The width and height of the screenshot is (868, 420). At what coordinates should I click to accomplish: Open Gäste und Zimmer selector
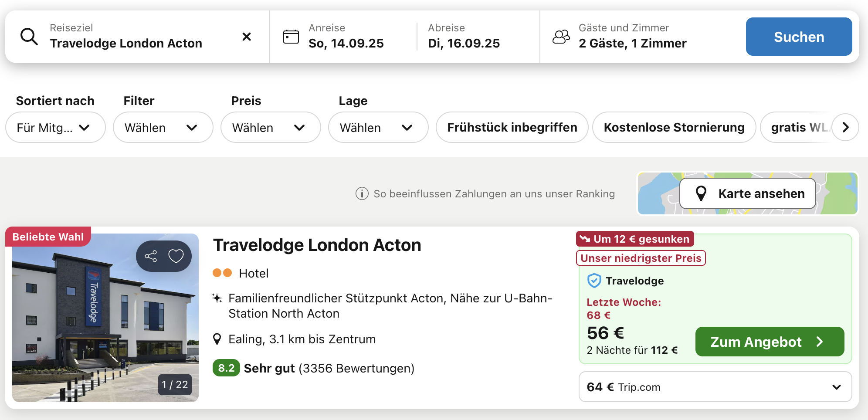pyautogui.click(x=633, y=37)
